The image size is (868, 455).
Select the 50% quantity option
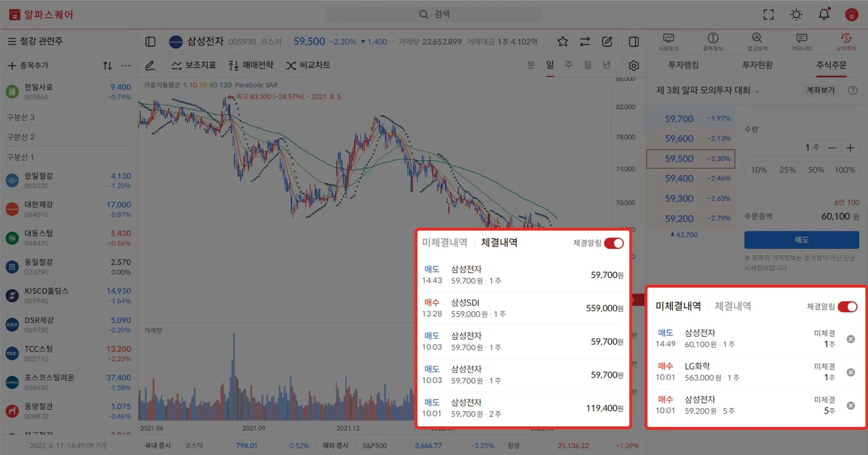coord(816,170)
